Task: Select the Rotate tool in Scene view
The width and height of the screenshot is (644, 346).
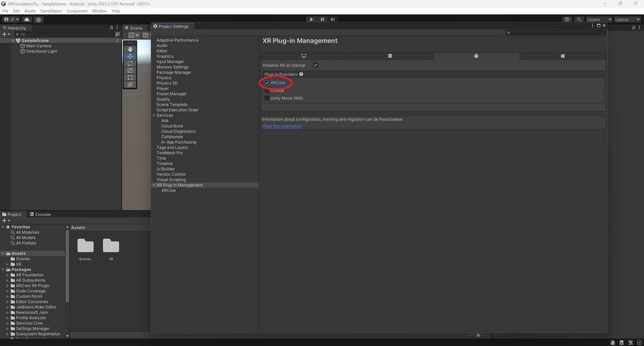Action: (x=130, y=63)
